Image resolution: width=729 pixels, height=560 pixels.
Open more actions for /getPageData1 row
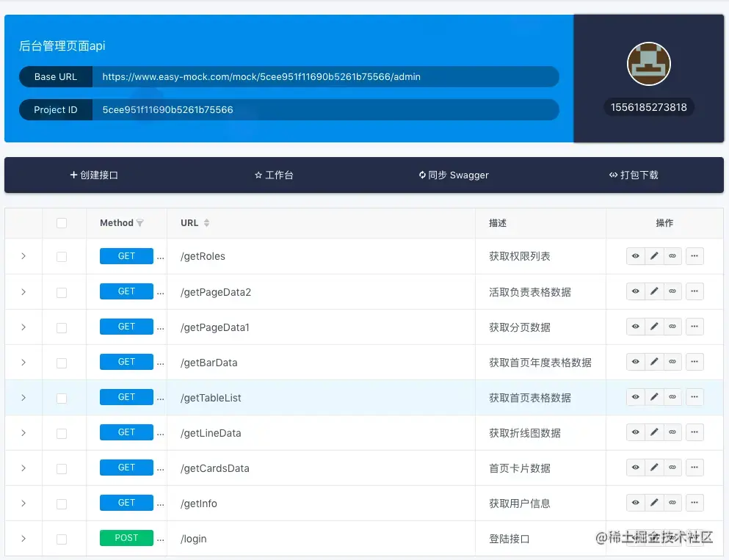pos(694,327)
